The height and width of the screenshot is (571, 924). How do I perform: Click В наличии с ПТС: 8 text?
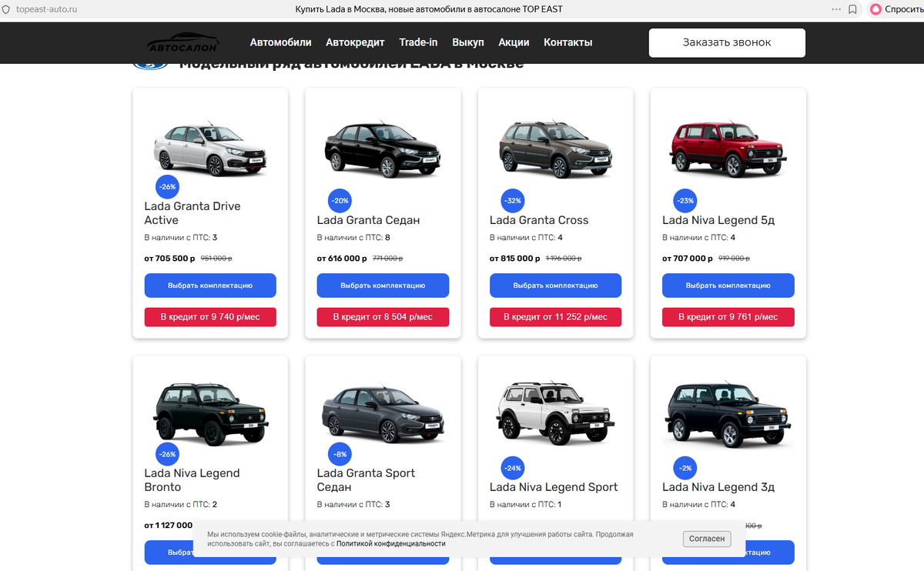353,238
